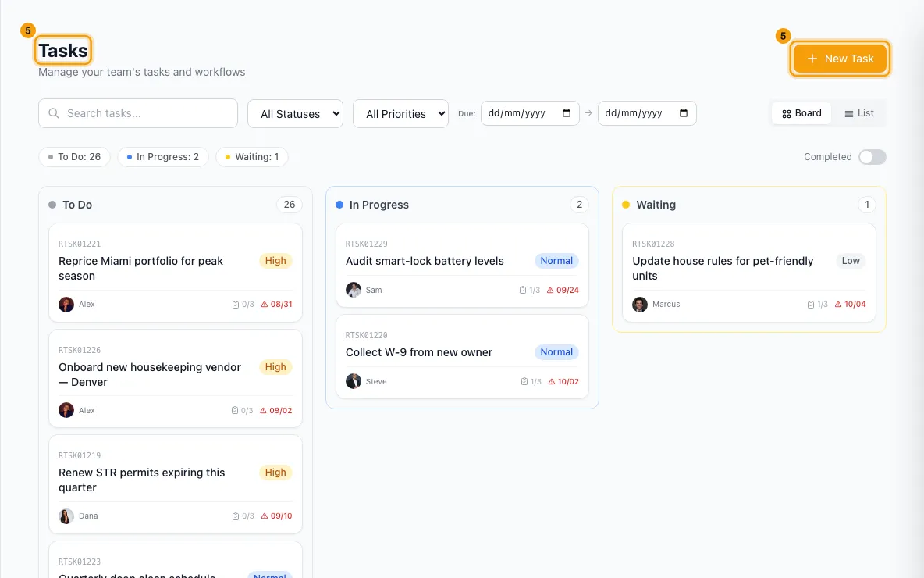Screen dimensions: 924x578
Task: Click checklist icon on Audit smart-lock card
Action: click(523, 291)
